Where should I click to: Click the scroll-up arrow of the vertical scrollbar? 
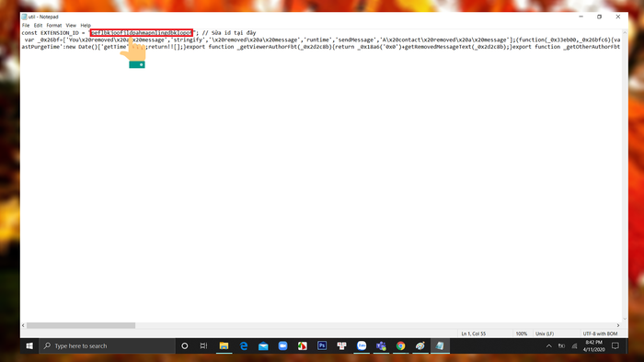click(625, 32)
